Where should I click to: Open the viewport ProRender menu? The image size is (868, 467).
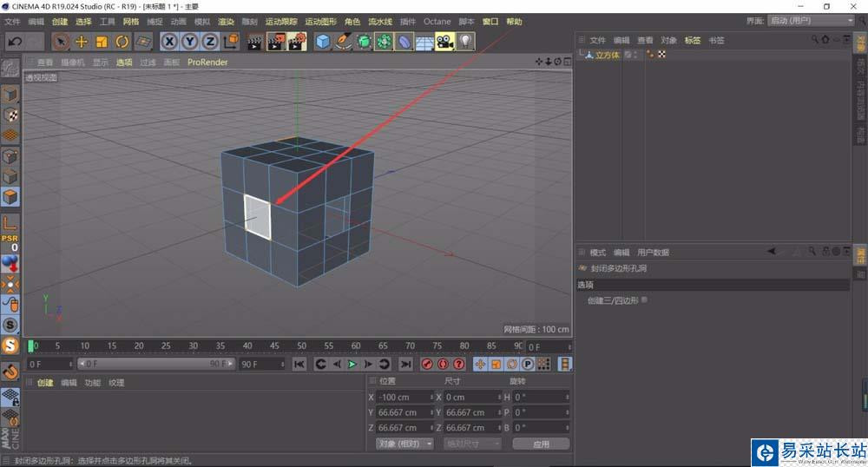pyautogui.click(x=207, y=62)
